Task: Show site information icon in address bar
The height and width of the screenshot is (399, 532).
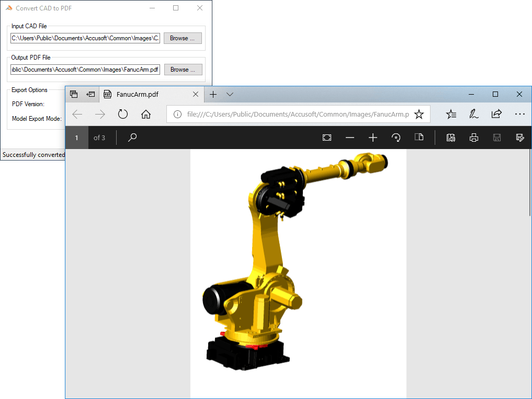Action: click(177, 115)
